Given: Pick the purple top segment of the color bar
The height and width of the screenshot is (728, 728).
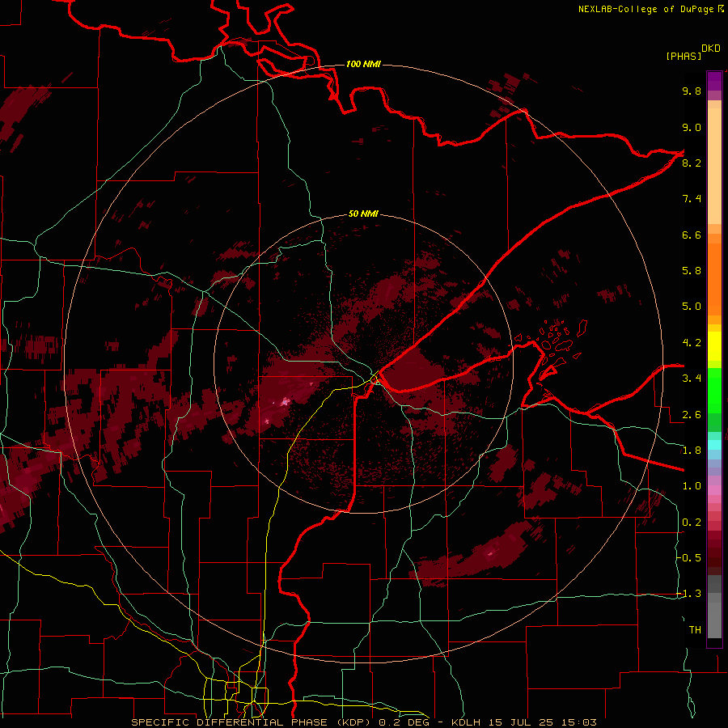Looking at the screenshot, I should pyautogui.click(x=714, y=81).
